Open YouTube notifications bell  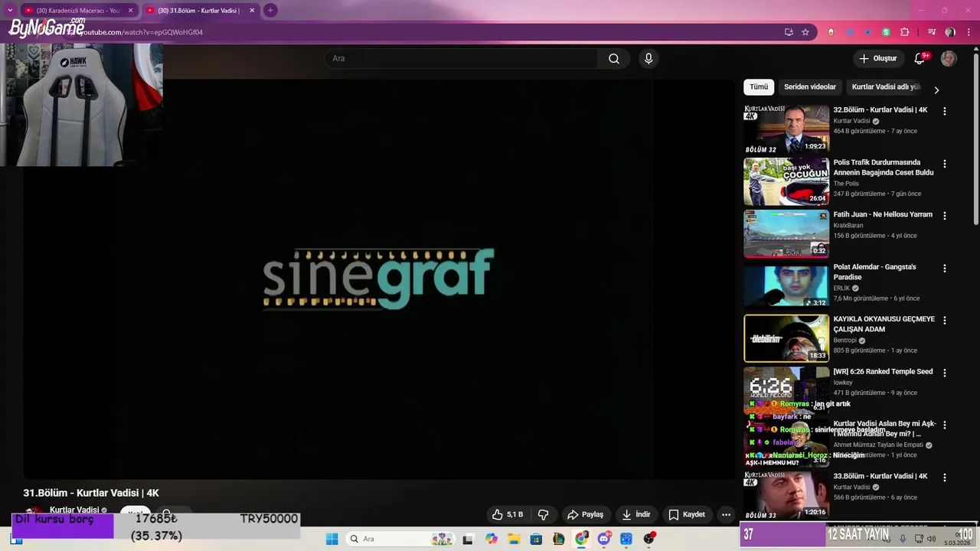920,59
